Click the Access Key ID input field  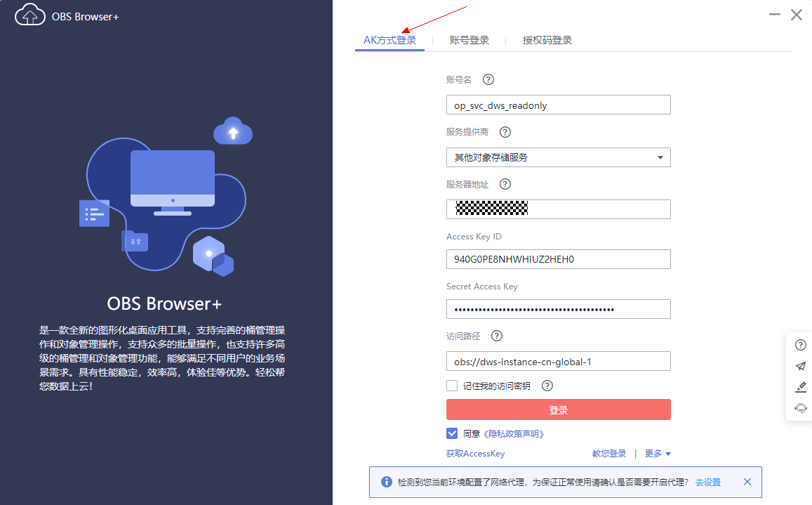click(x=558, y=259)
